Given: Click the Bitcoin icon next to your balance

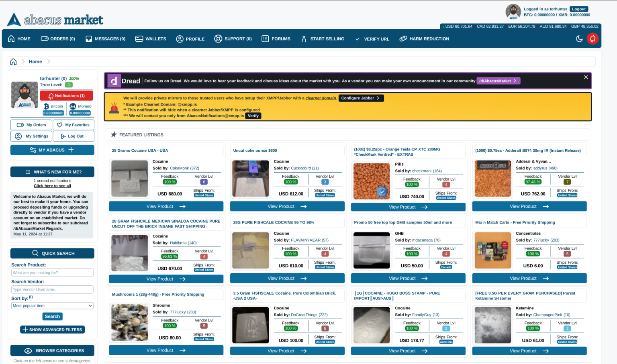Looking at the screenshot, I should [x=47, y=106].
